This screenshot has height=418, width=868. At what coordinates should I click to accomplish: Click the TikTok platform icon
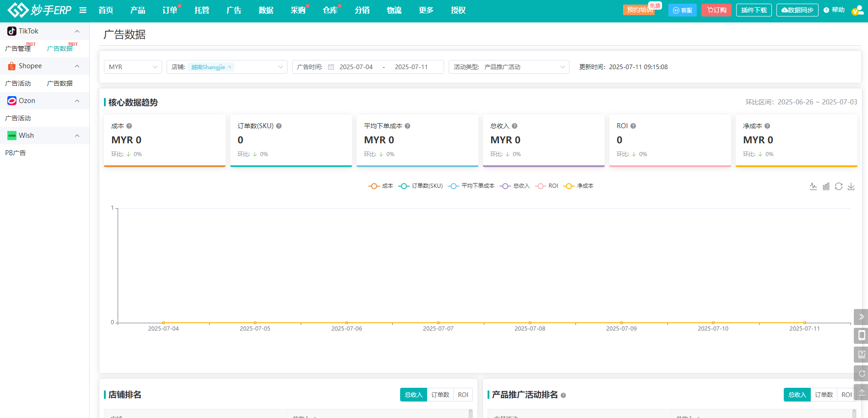point(12,31)
